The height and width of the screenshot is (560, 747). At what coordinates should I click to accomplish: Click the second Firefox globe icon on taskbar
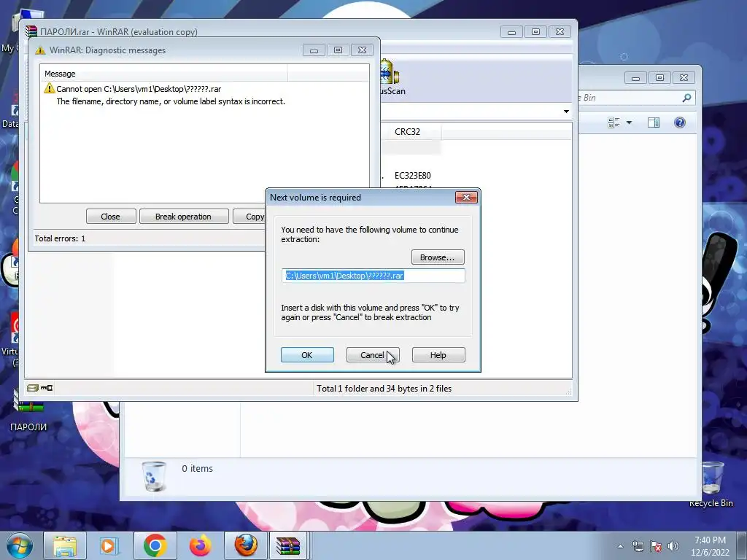[x=245, y=545]
